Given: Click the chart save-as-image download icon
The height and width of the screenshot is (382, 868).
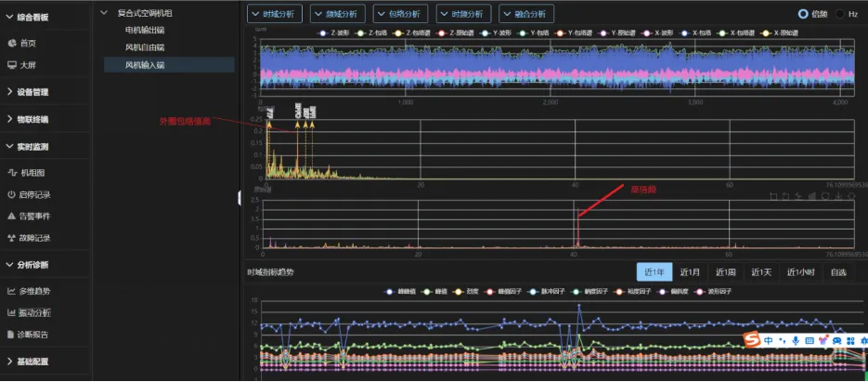Looking at the screenshot, I should coord(838,196).
